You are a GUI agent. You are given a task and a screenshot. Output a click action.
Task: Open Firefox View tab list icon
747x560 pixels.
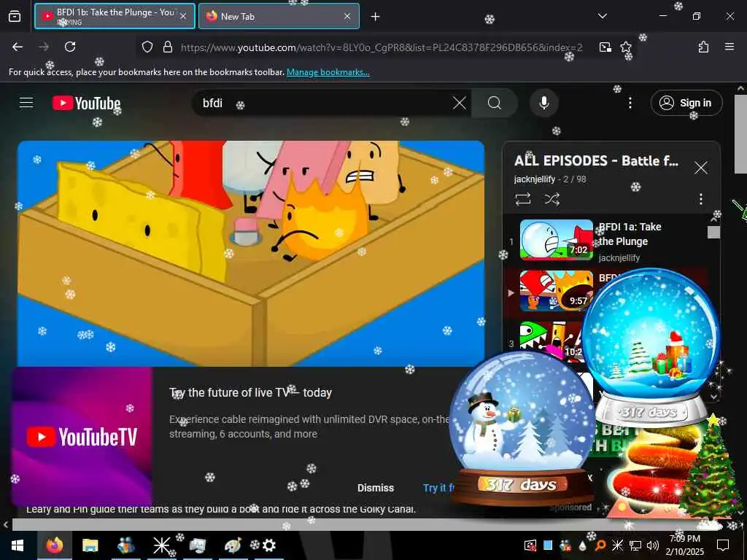(x=15, y=16)
